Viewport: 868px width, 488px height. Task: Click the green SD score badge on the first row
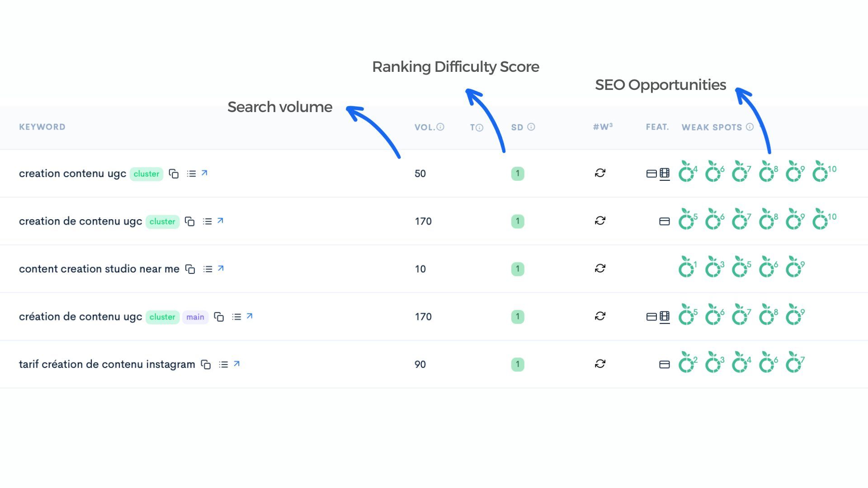pos(517,174)
